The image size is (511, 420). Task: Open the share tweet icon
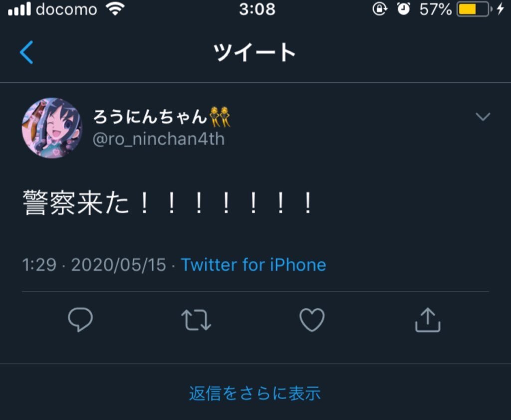(x=428, y=320)
